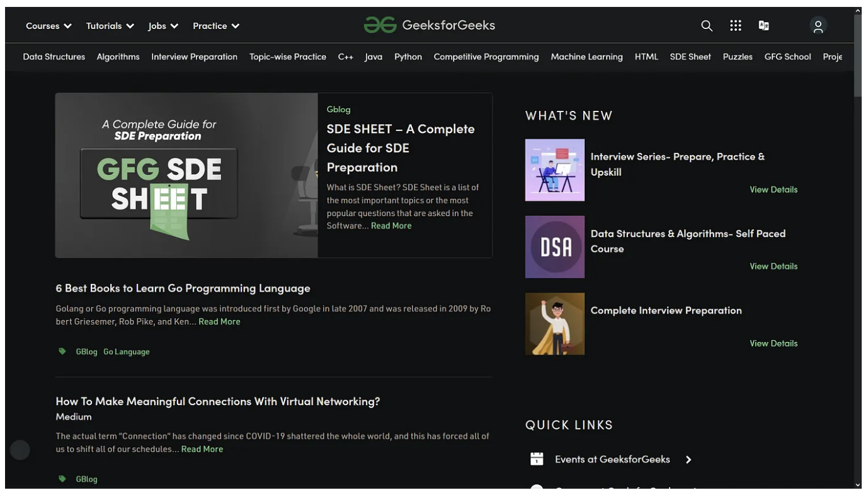Open GFG School in the nav bar
The width and height of the screenshot is (868, 495).
[787, 57]
